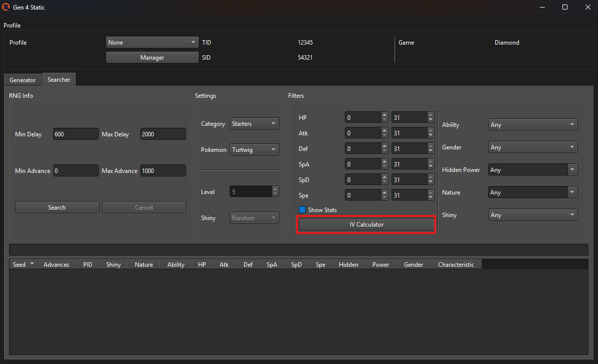Image resolution: width=598 pixels, height=364 pixels.
Task: Click the SpA maximum IV spinbox
Action: pos(413,164)
